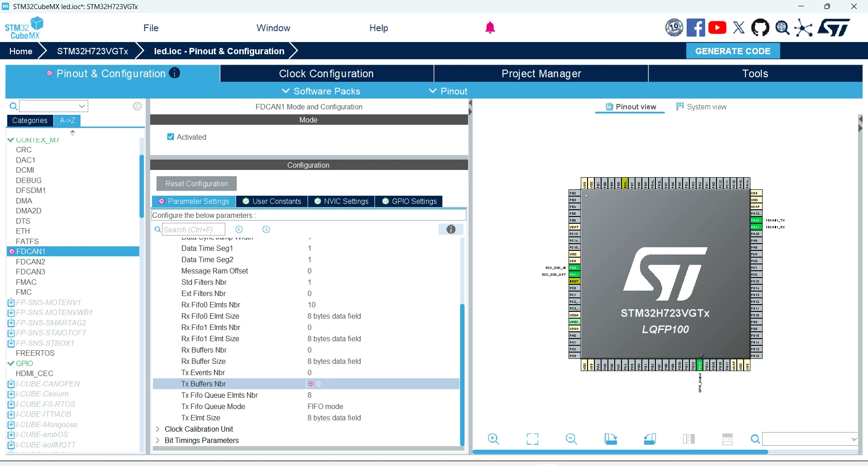Toggle the FDCAN1 Activated checkbox
This screenshot has width=868, height=466.
171,137
